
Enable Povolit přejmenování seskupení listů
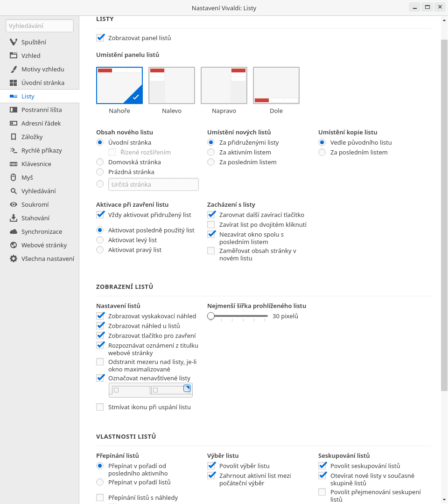322,492
